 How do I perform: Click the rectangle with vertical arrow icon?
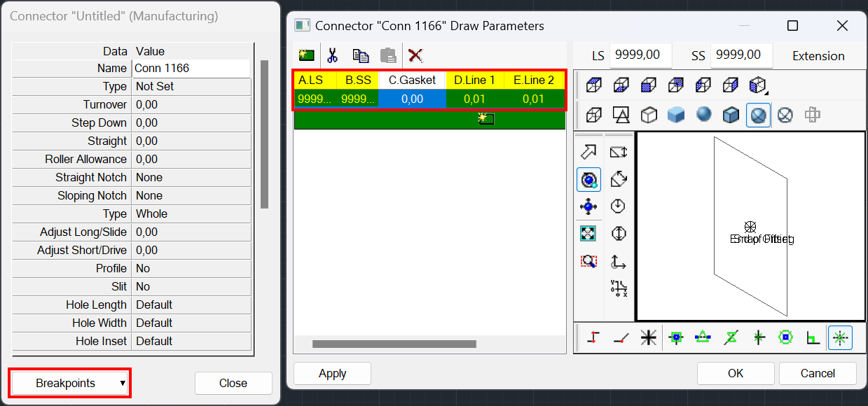click(619, 152)
